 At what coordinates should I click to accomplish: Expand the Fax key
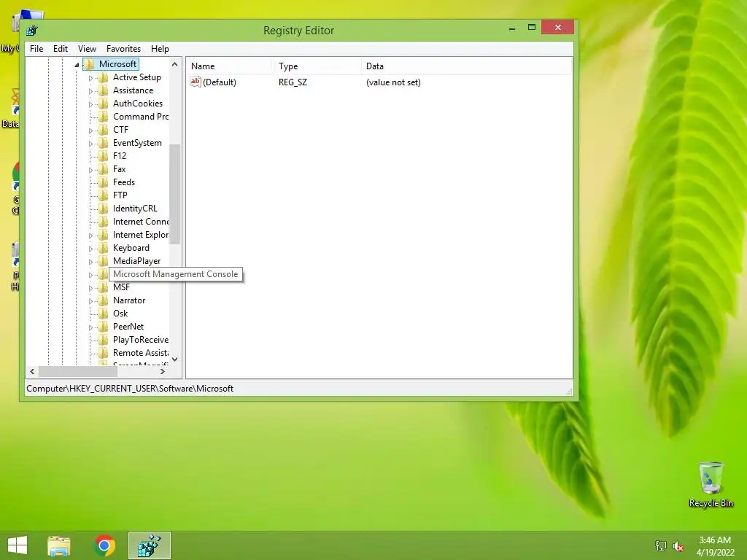click(x=90, y=169)
